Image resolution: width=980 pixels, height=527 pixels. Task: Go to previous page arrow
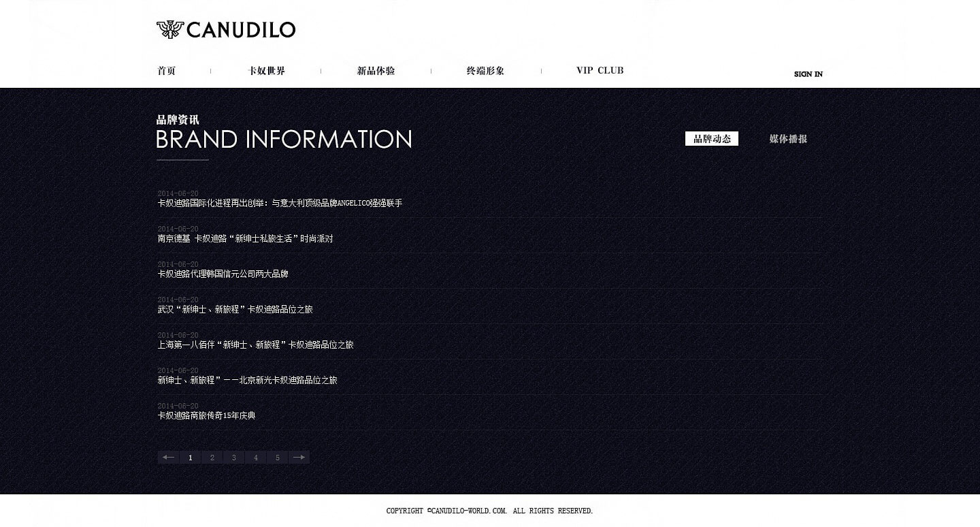(x=169, y=458)
